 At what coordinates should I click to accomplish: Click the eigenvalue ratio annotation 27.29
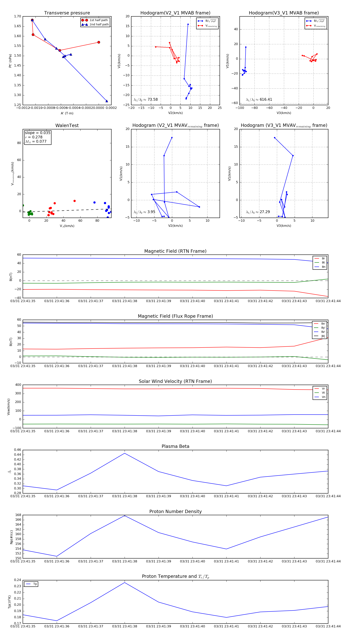(x=258, y=212)
